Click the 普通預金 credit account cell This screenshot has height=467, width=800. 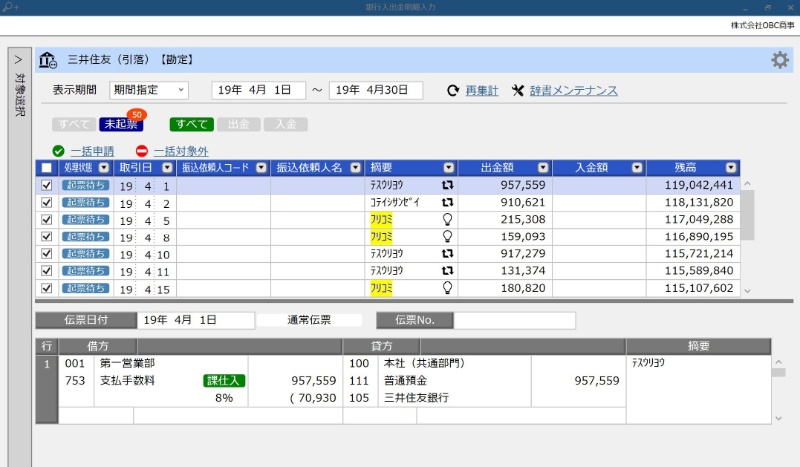click(406, 381)
